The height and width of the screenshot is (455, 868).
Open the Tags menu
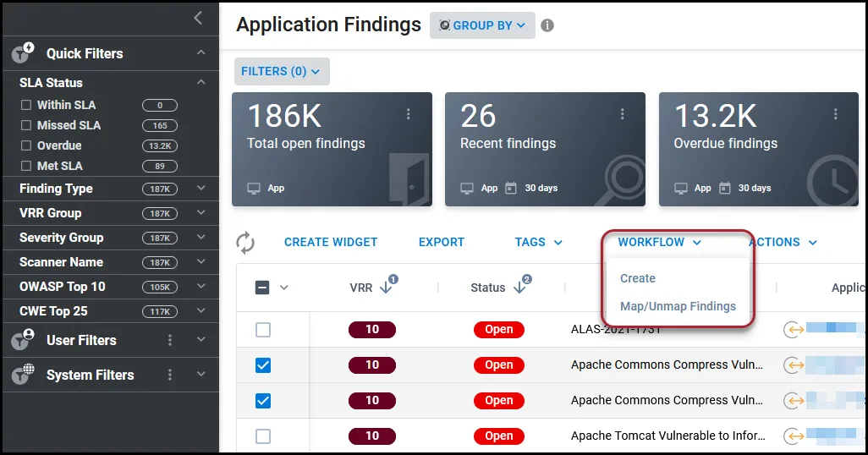click(x=538, y=243)
